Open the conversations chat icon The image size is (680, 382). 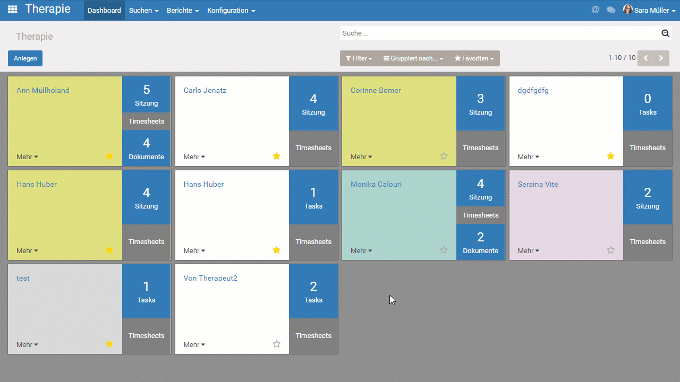click(x=611, y=10)
